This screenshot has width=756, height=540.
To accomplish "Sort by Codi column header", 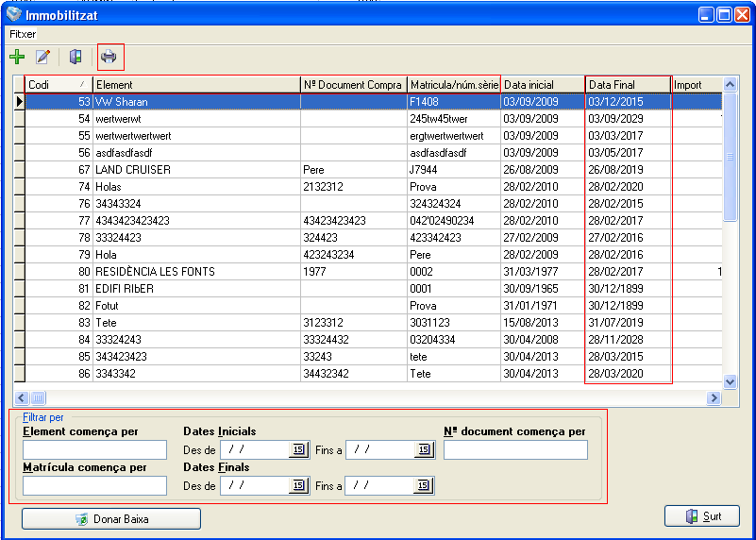I will point(59,85).
